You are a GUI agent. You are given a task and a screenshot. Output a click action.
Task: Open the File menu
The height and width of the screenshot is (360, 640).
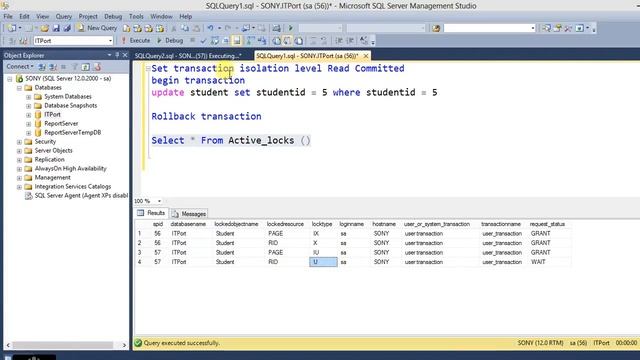point(8,16)
